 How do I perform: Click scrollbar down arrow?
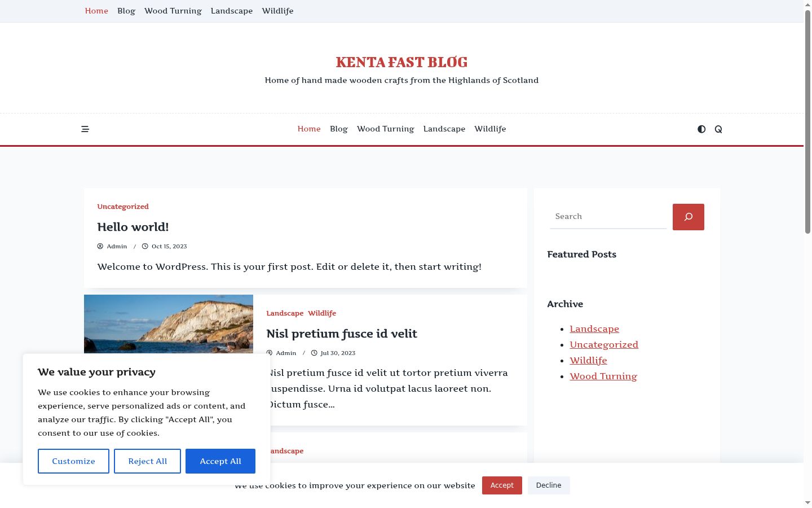point(807,503)
